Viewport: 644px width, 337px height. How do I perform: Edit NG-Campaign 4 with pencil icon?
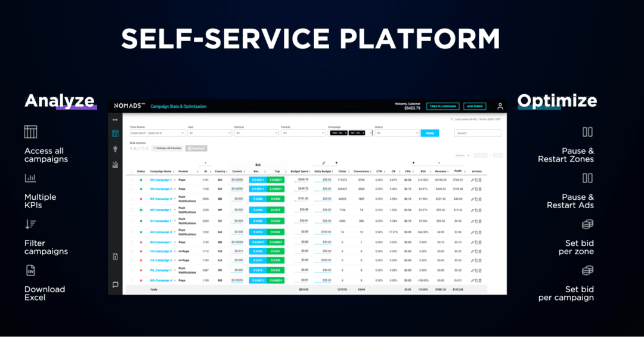pyautogui.click(x=472, y=281)
